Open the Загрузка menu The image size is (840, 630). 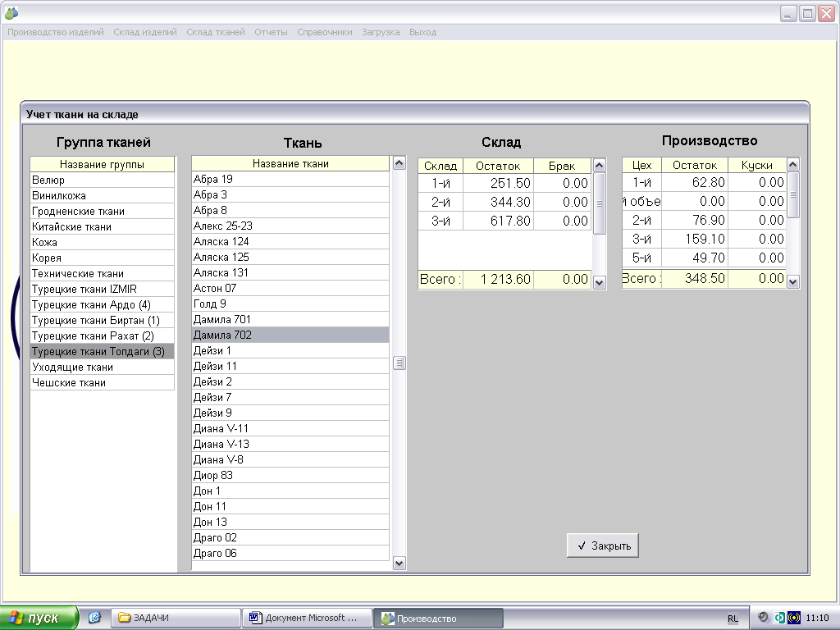(x=381, y=32)
